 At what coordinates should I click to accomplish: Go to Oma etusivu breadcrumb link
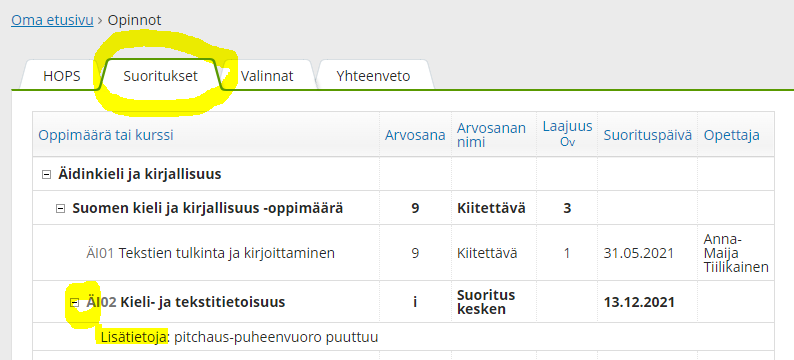(52, 20)
